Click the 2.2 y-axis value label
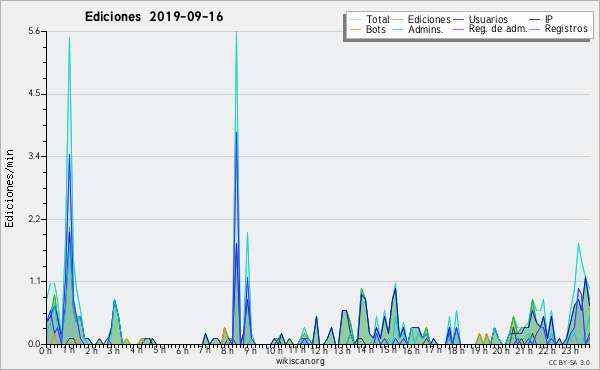 click(34, 219)
